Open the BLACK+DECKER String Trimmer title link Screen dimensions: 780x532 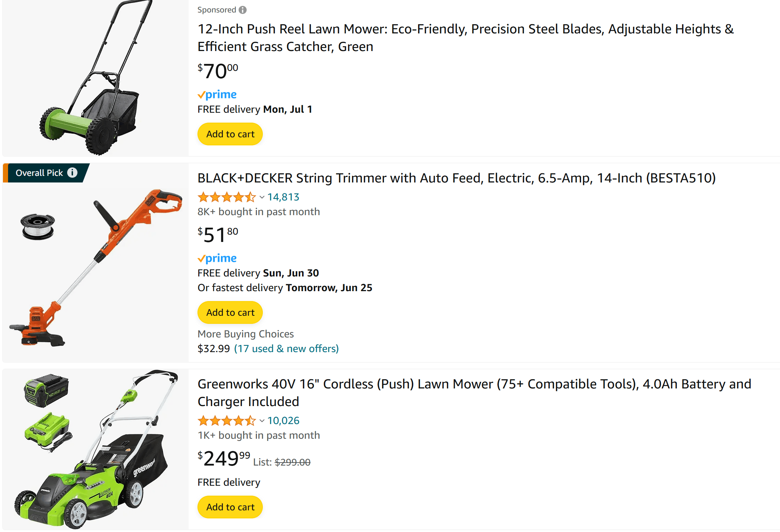pyautogui.click(x=456, y=178)
